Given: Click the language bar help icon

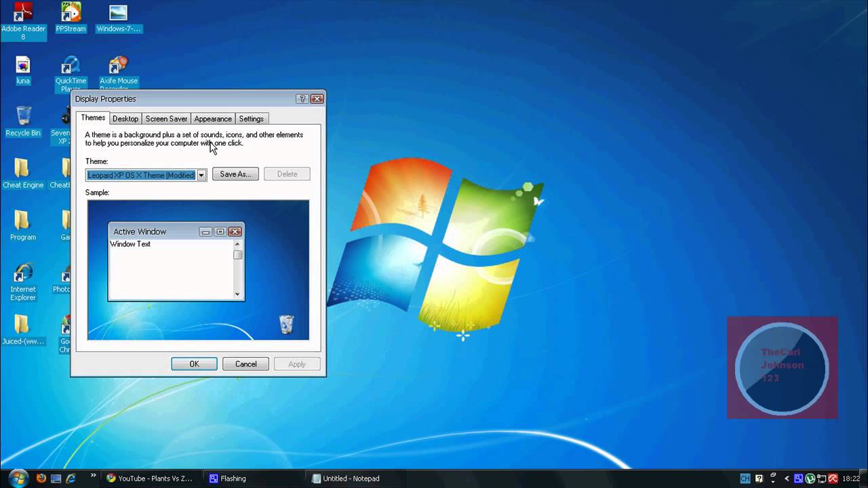Looking at the screenshot, I should [x=759, y=479].
